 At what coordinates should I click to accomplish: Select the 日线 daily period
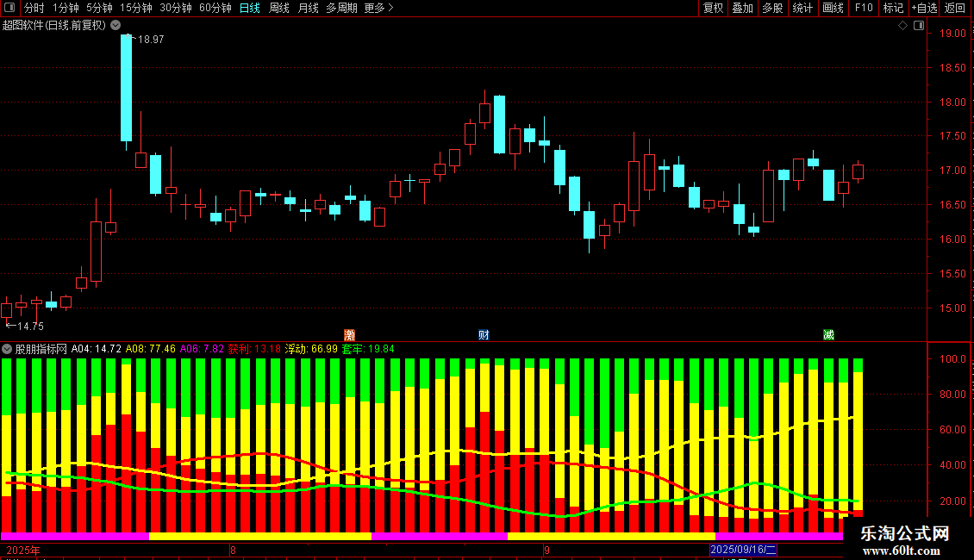click(250, 8)
